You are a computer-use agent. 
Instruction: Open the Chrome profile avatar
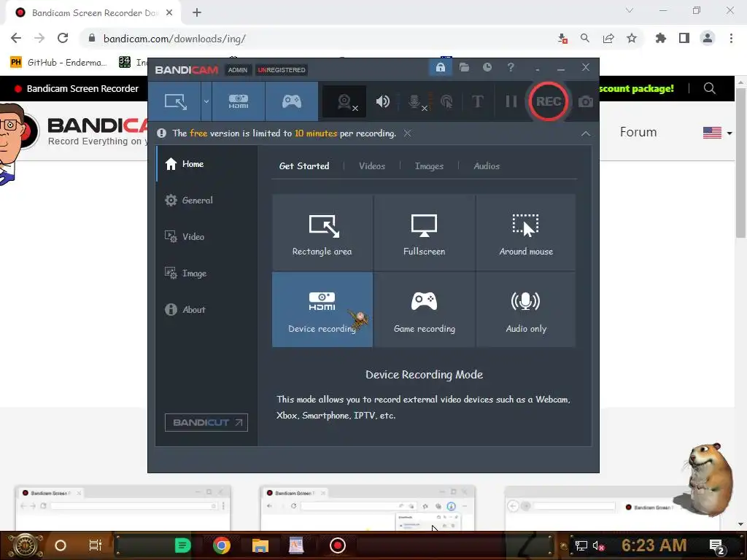click(x=708, y=38)
